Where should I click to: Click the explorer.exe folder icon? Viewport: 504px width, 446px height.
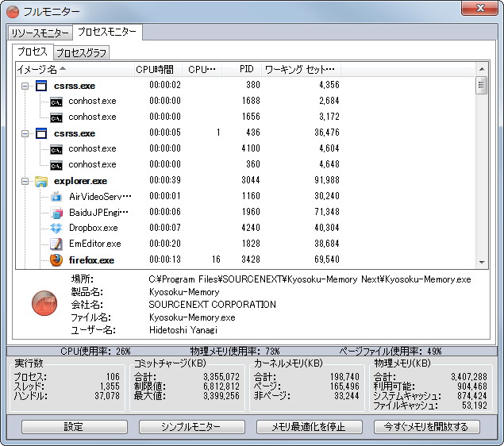click(x=41, y=181)
